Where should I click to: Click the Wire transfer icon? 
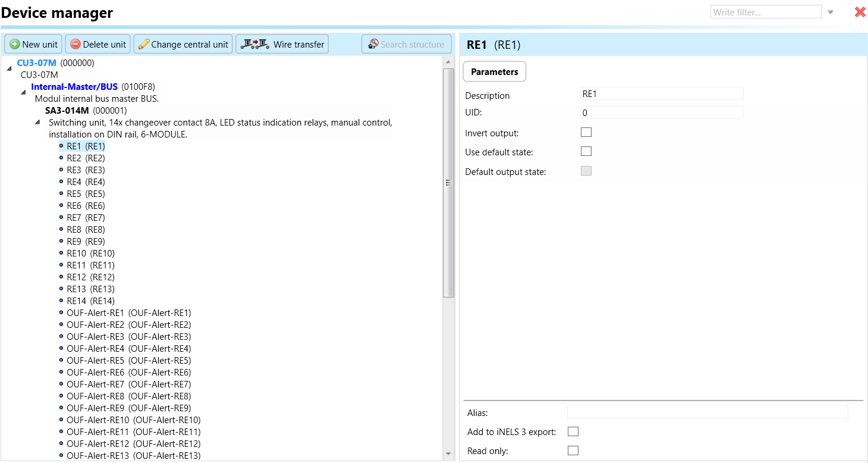254,44
